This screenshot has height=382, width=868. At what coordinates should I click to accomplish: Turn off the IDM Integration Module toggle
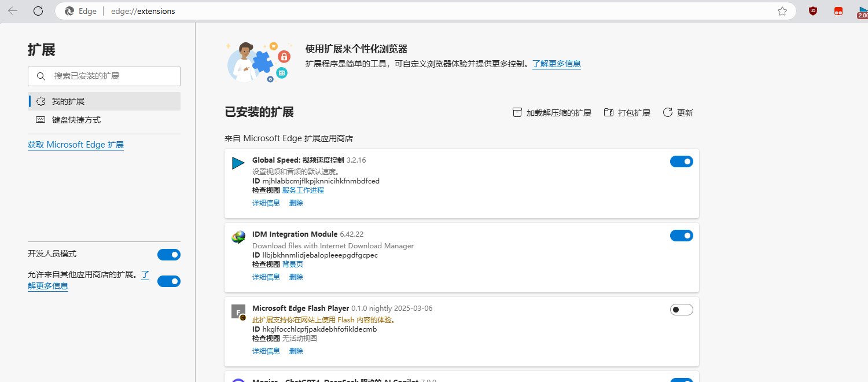click(682, 236)
